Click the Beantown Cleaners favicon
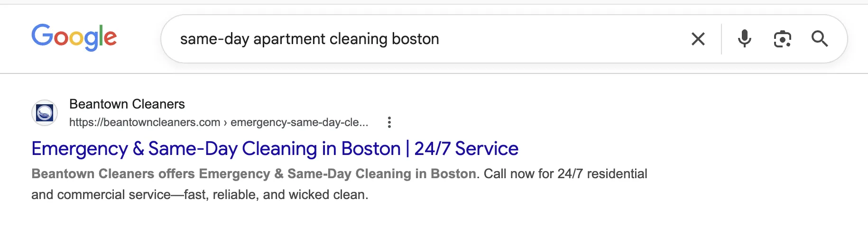This screenshot has height=236, width=868. (x=45, y=113)
